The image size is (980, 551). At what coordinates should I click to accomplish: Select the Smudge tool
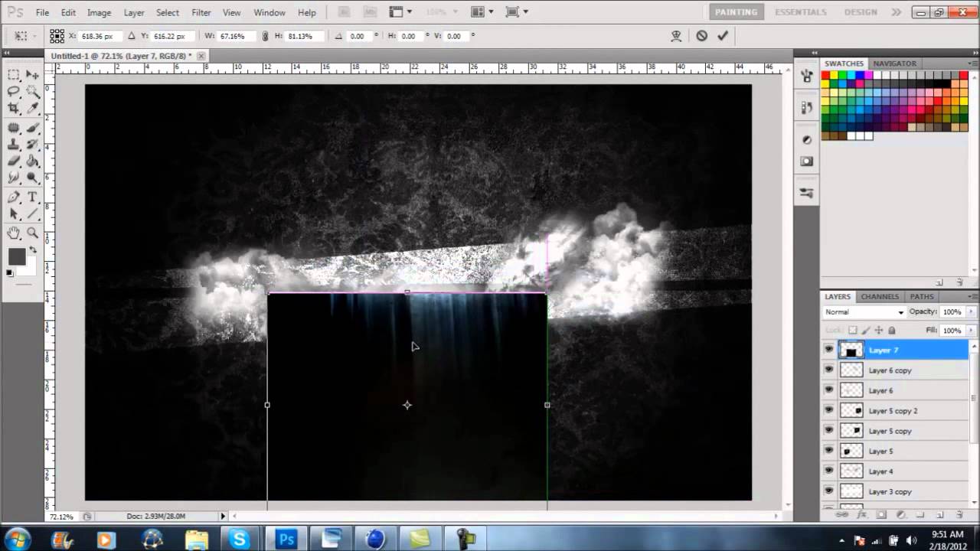point(14,178)
